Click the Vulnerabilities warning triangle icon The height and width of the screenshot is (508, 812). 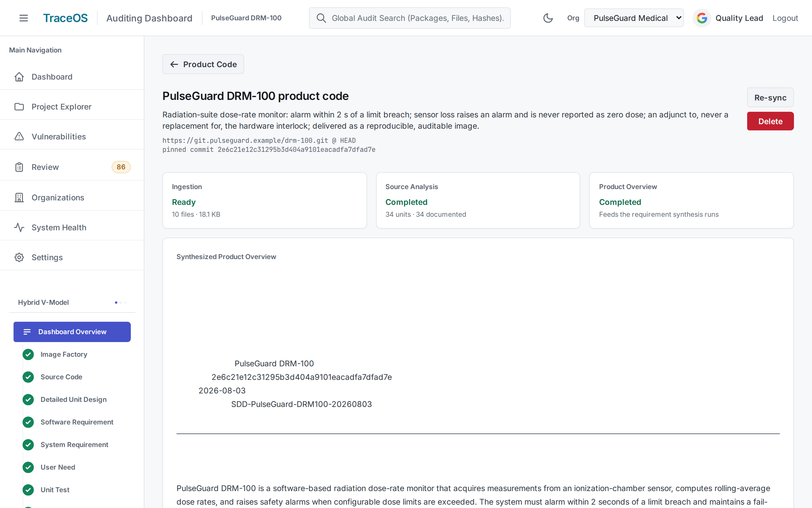[19, 137]
